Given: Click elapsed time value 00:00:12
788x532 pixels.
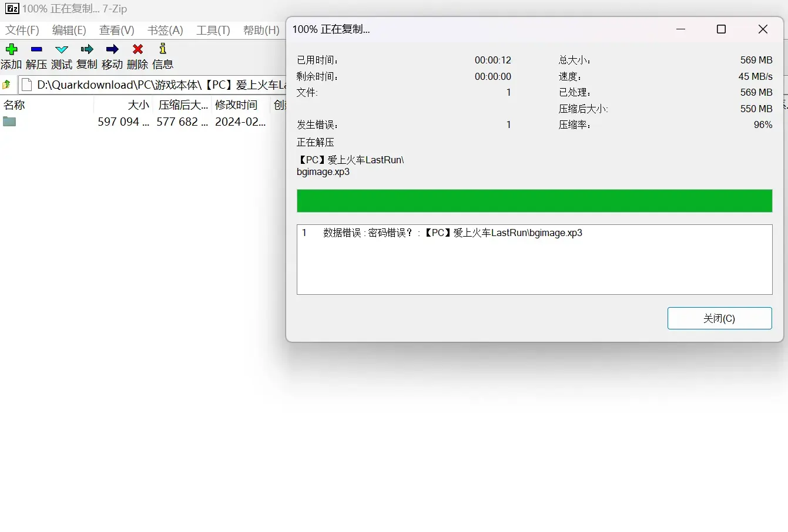Looking at the screenshot, I should click(493, 60).
